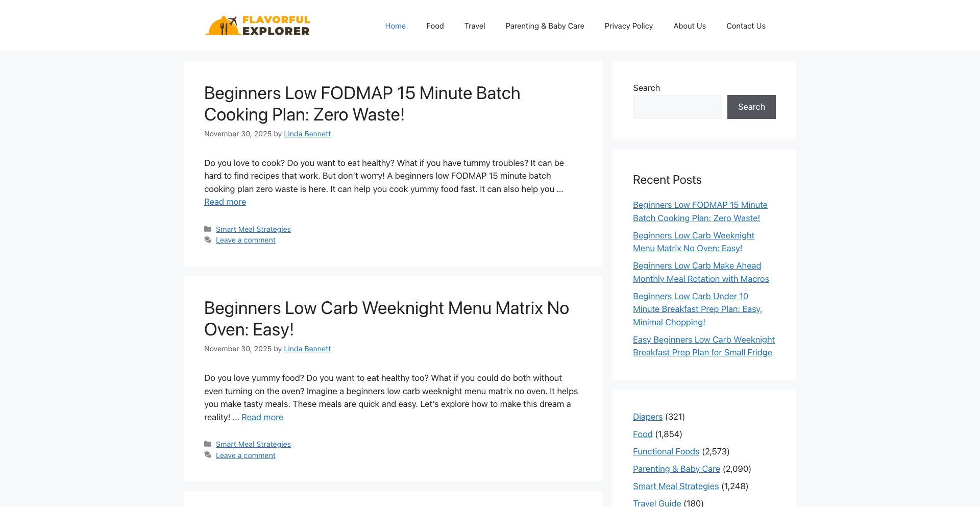
Task: Open the Contact Us page
Action: coord(746,26)
